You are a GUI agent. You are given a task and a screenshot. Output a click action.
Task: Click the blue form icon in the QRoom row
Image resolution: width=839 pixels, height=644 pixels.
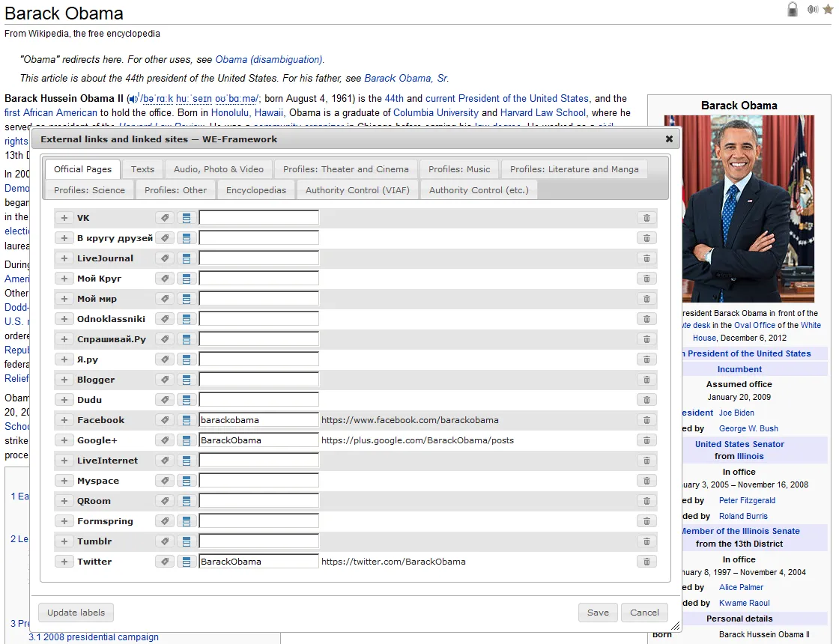187,501
